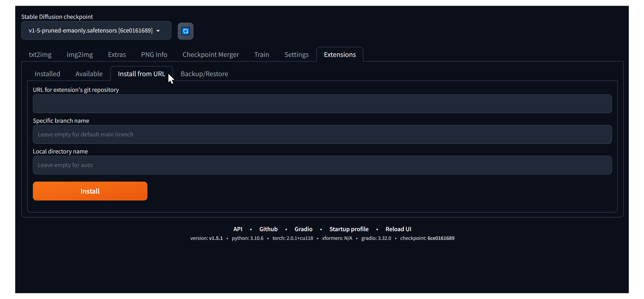The width and height of the screenshot is (644, 299).
Task: Click the checkpoint hash 6ce0161689 footer text
Action: [x=441, y=238]
